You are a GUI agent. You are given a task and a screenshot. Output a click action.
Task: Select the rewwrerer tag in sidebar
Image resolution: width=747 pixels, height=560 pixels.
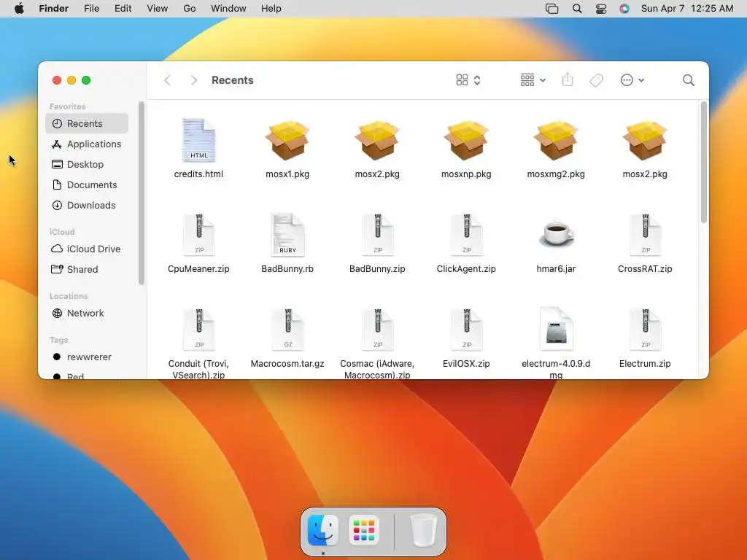point(87,357)
